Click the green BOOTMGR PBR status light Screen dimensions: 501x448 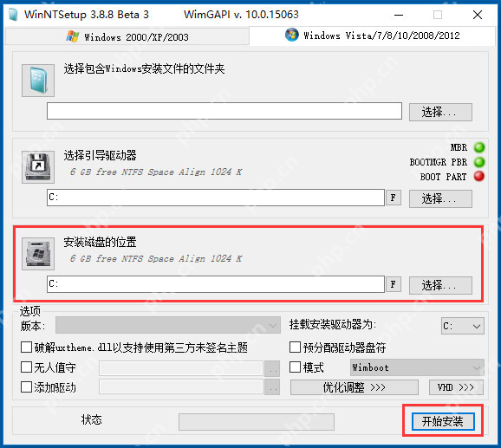coord(479,162)
